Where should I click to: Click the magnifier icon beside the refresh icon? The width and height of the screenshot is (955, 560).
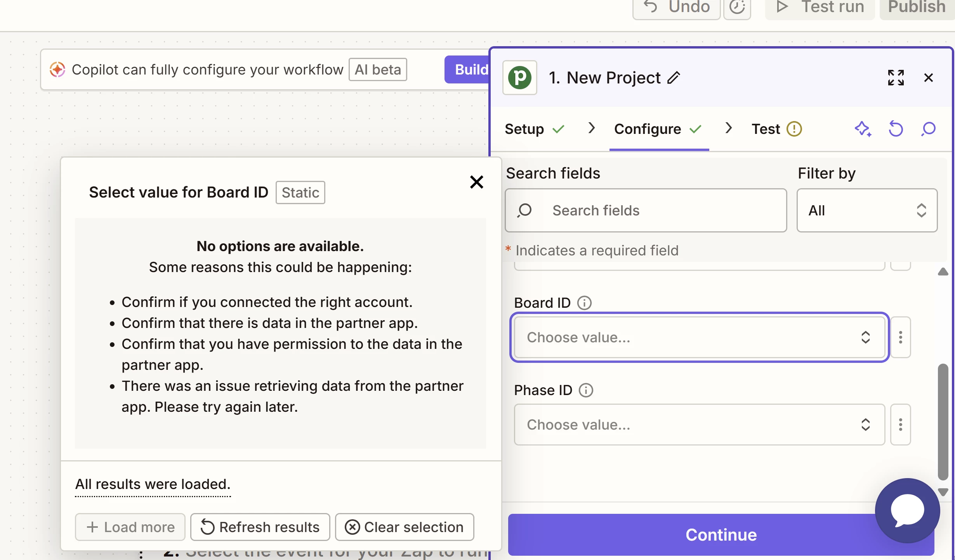[x=928, y=129]
